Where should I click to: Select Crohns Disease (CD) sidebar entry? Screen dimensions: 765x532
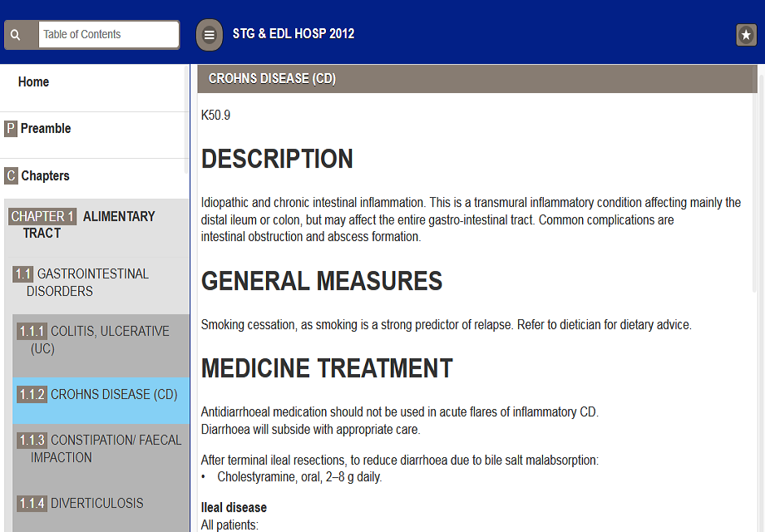tap(101, 395)
